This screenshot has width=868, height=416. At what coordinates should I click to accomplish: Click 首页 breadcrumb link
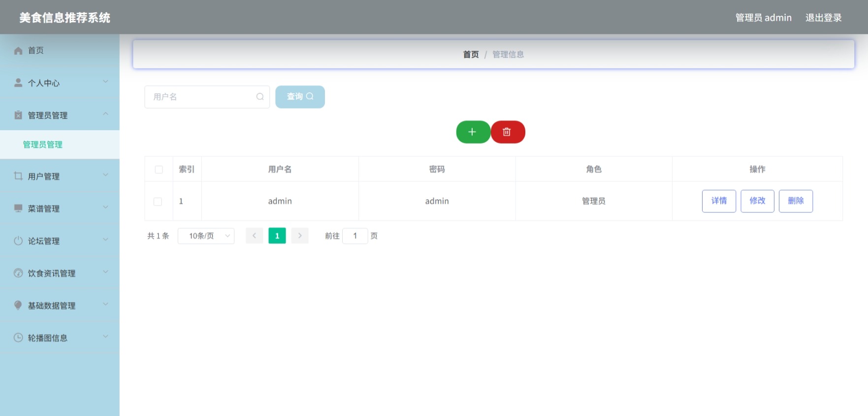[x=471, y=54]
